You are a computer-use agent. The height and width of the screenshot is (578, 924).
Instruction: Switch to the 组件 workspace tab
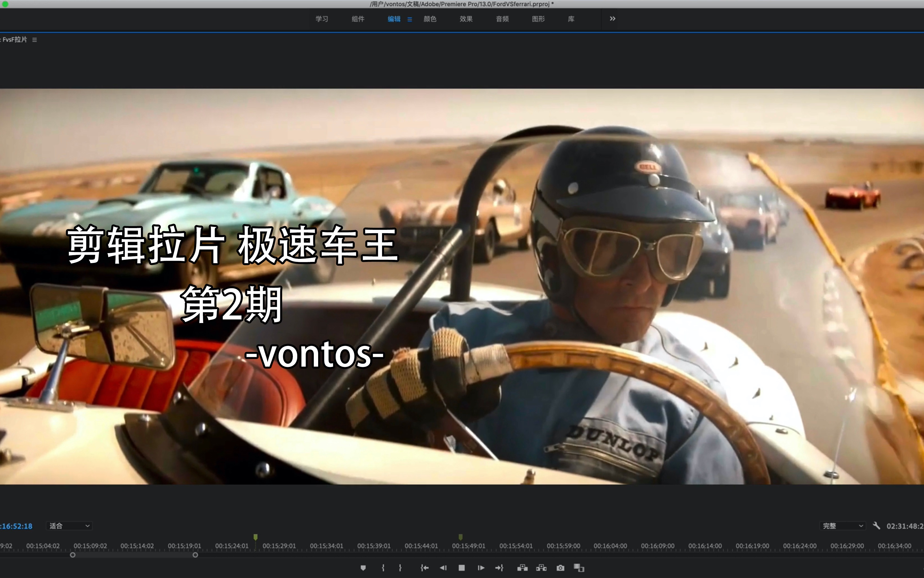(358, 19)
